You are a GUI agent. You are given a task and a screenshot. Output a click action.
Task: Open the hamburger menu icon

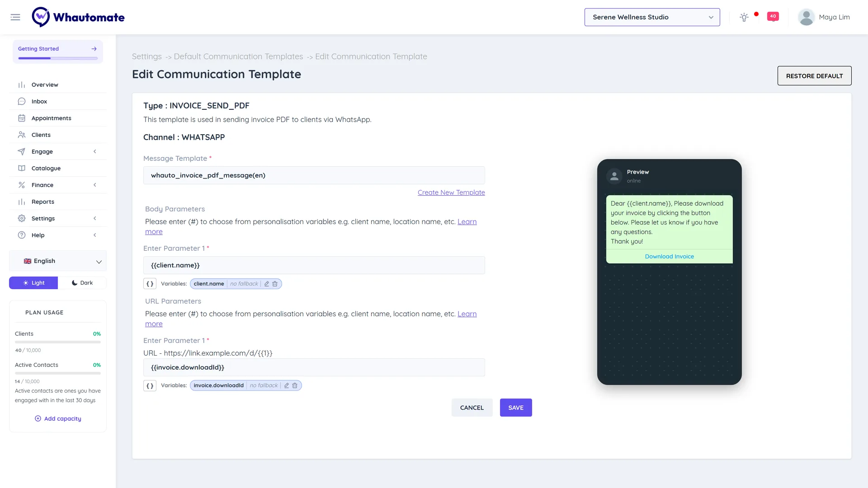pyautogui.click(x=15, y=17)
